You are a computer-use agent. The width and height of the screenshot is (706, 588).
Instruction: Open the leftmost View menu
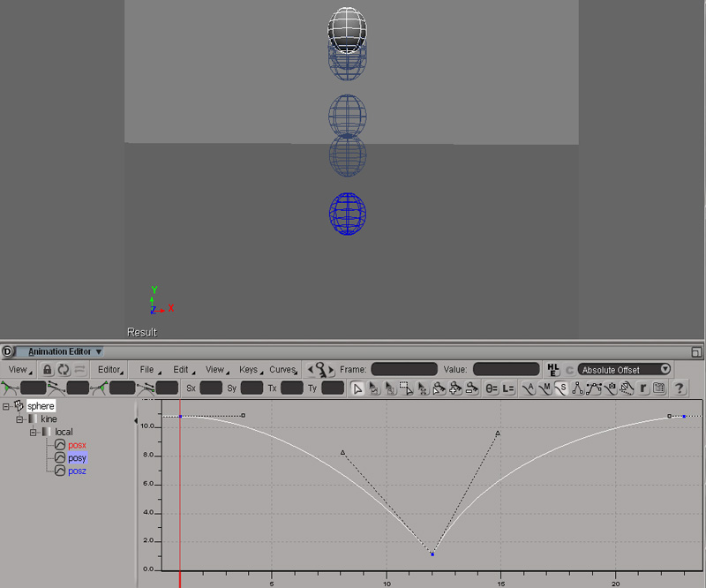19,369
